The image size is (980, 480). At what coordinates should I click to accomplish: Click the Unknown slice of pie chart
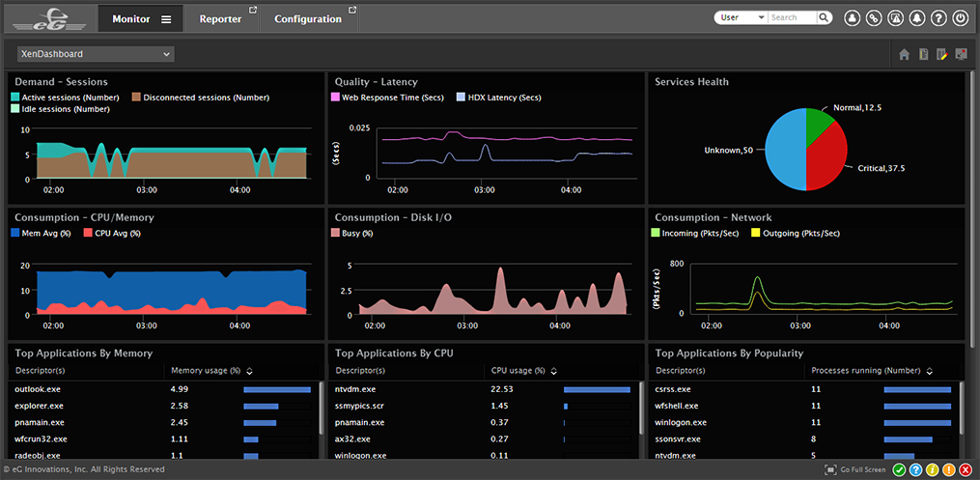[x=786, y=150]
